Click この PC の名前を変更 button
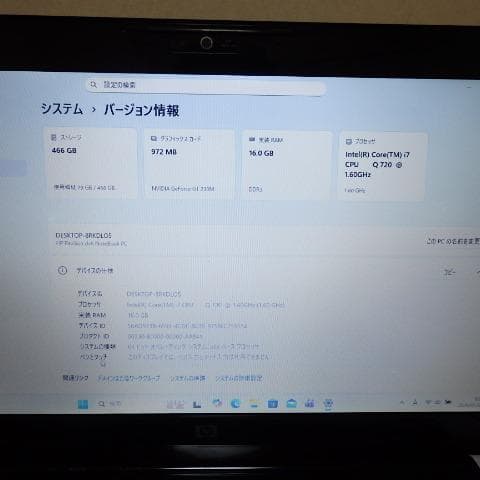This screenshot has height=480, width=480. [x=453, y=241]
